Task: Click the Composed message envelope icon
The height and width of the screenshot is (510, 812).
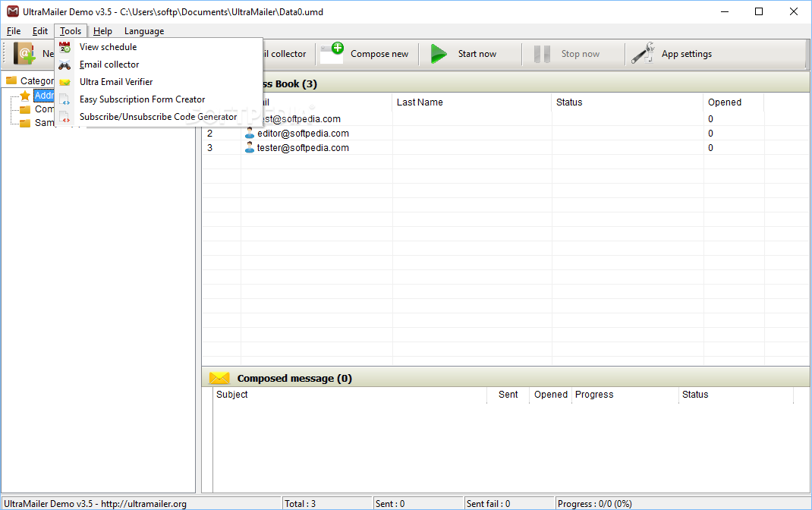Action: point(219,378)
